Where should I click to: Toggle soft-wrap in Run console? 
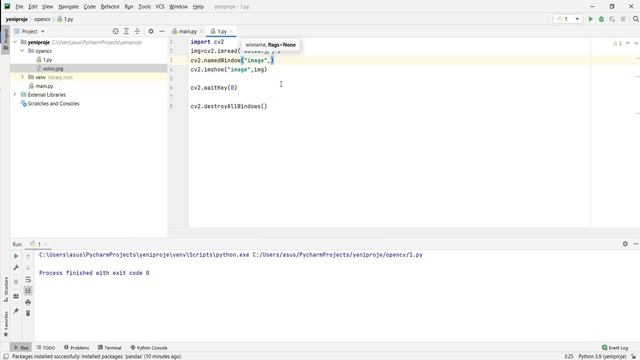coord(28,280)
